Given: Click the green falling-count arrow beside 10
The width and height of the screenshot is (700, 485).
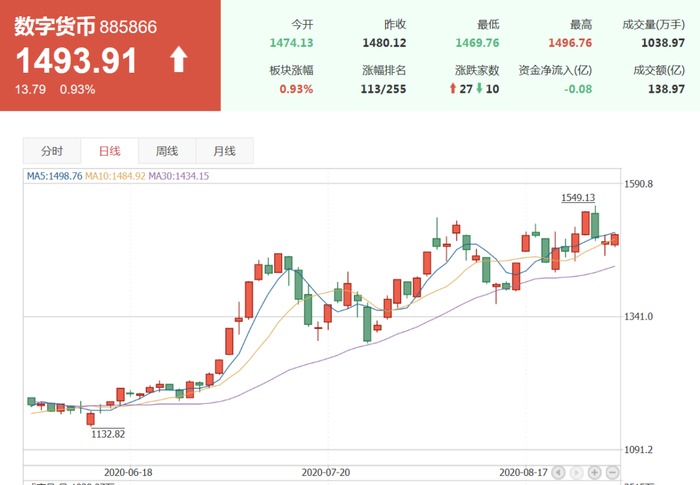Looking at the screenshot, I should 479,88.
